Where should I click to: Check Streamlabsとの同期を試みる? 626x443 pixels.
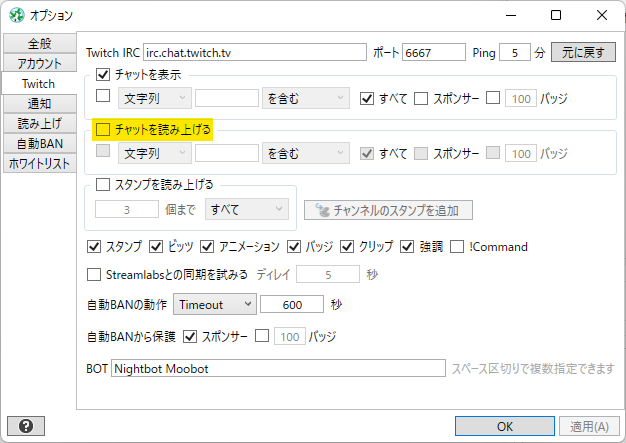coord(94,275)
